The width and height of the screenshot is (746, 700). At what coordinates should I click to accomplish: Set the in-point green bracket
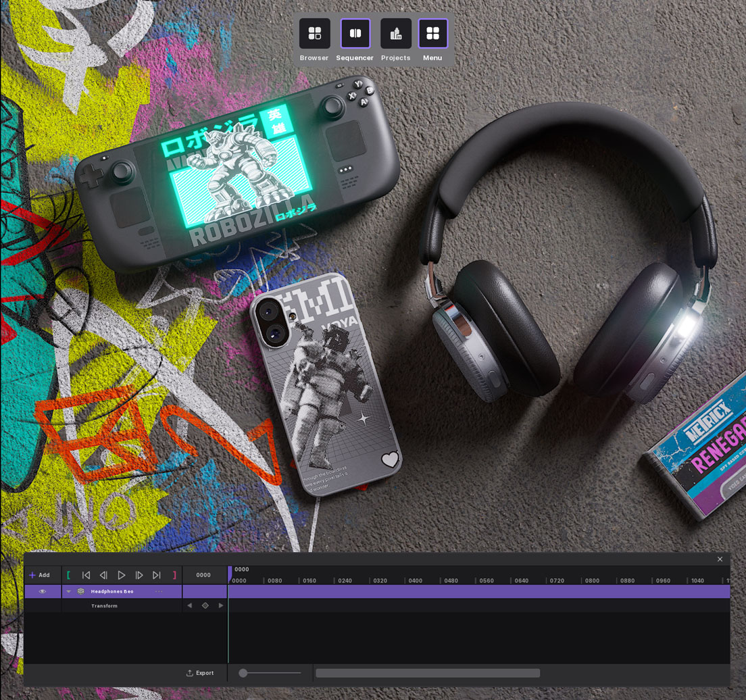[x=68, y=575]
